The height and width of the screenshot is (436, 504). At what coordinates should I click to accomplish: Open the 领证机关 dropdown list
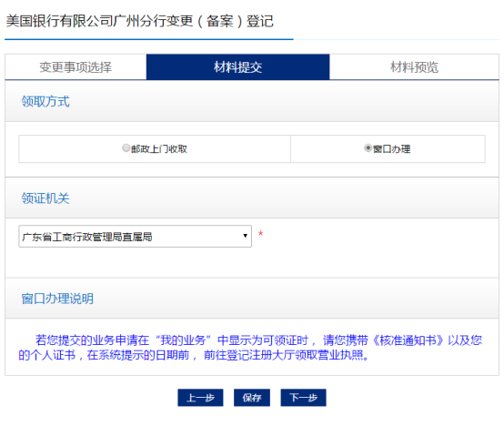[135, 237]
